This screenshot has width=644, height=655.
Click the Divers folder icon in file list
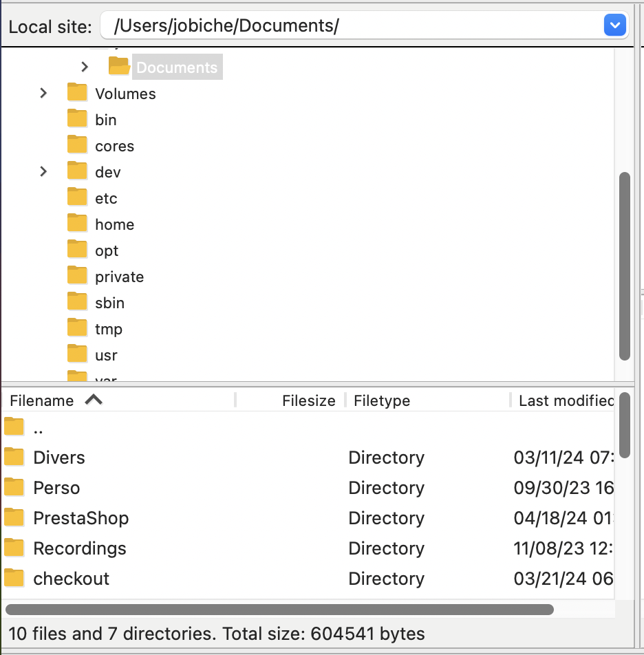14,457
